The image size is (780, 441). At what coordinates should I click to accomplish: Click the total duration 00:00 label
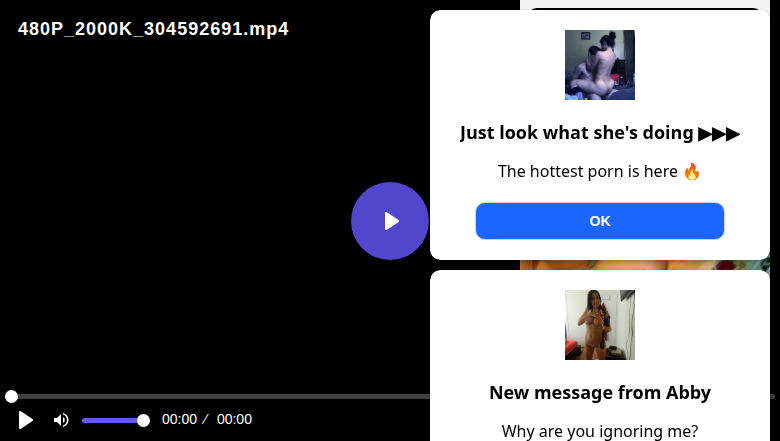tap(234, 420)
